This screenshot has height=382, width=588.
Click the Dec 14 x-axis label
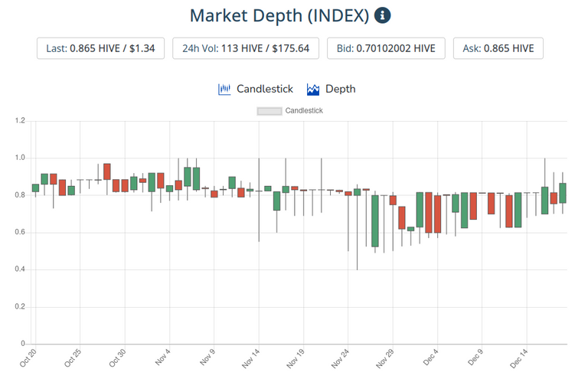(x=519, y=358)
